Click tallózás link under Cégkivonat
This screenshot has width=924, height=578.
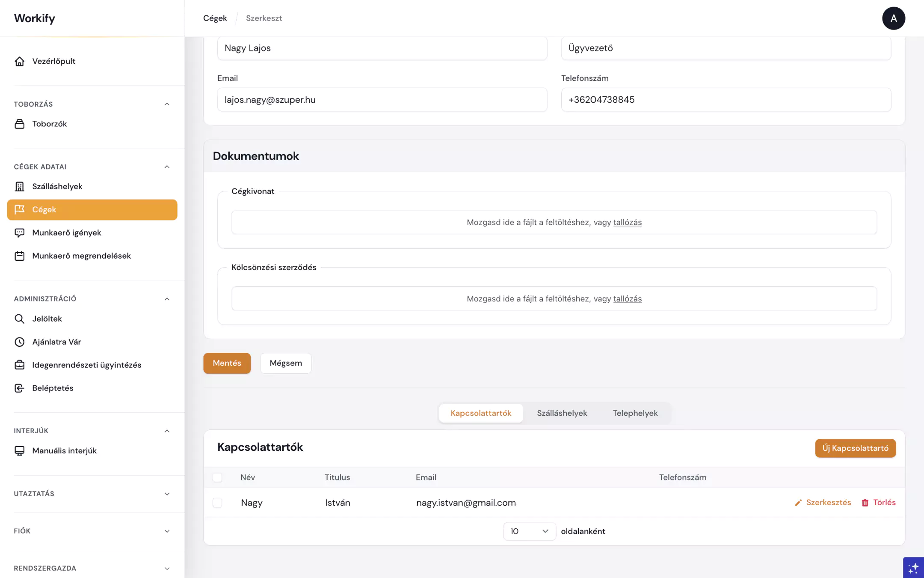pyautogui.click(x=627, y=222)
